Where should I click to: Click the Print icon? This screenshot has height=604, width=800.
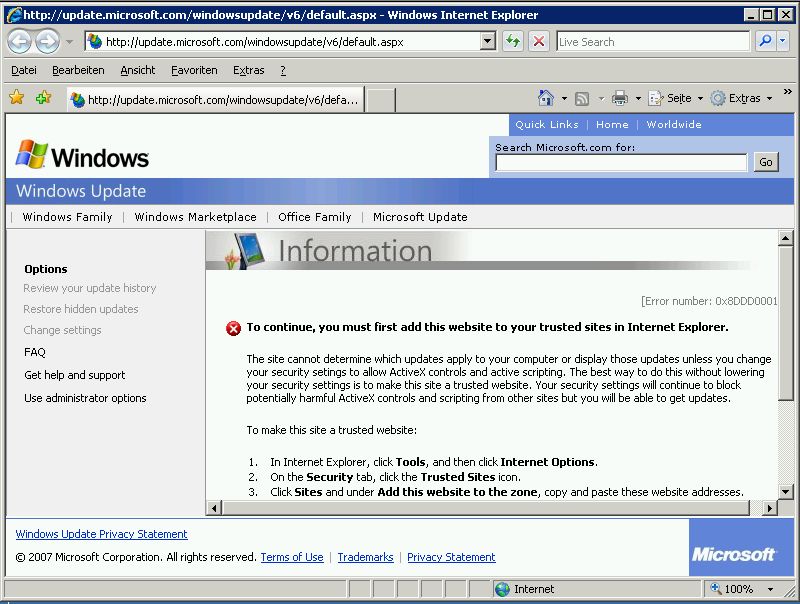(620, 97)
